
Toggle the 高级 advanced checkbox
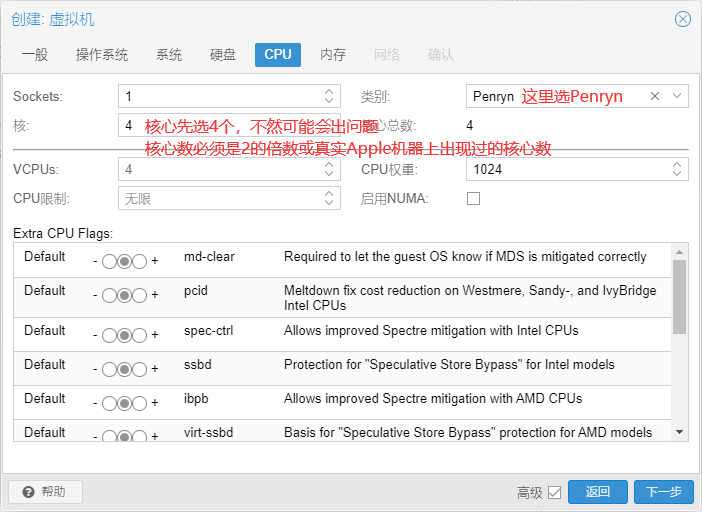point(554,492)
